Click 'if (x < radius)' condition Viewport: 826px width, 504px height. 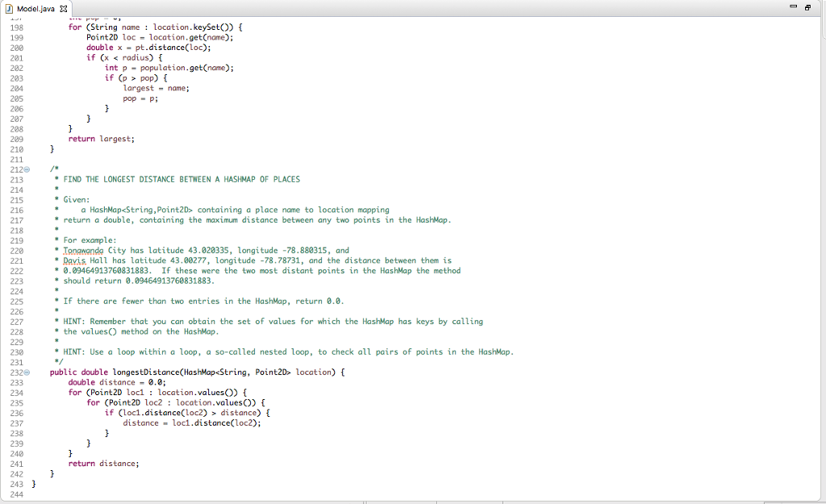124,58
